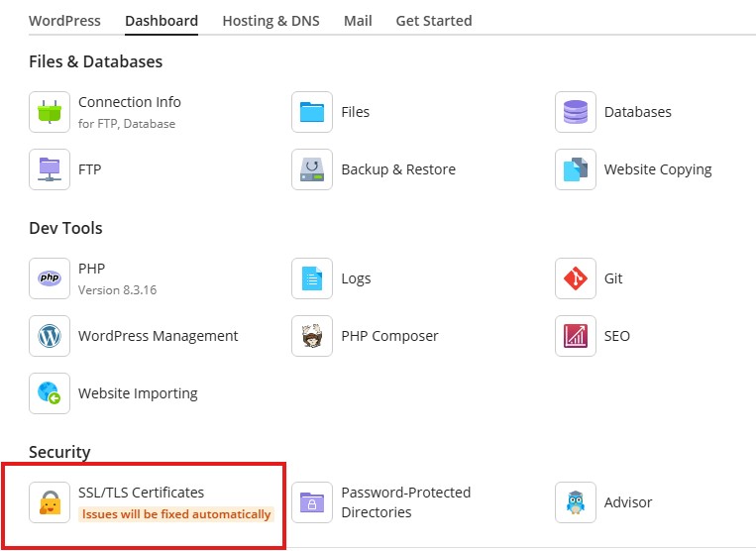Open the Databases stack icon

point(576,112)
